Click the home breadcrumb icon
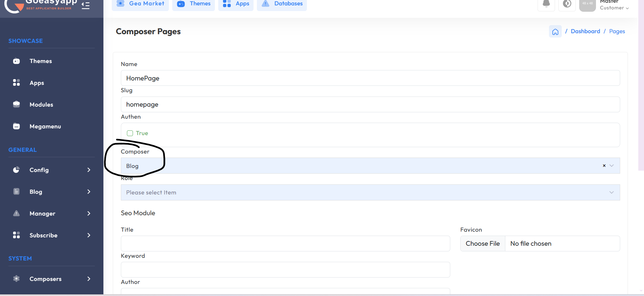The height and width of the screenshot is (296, 644). [x=555, y=32]
